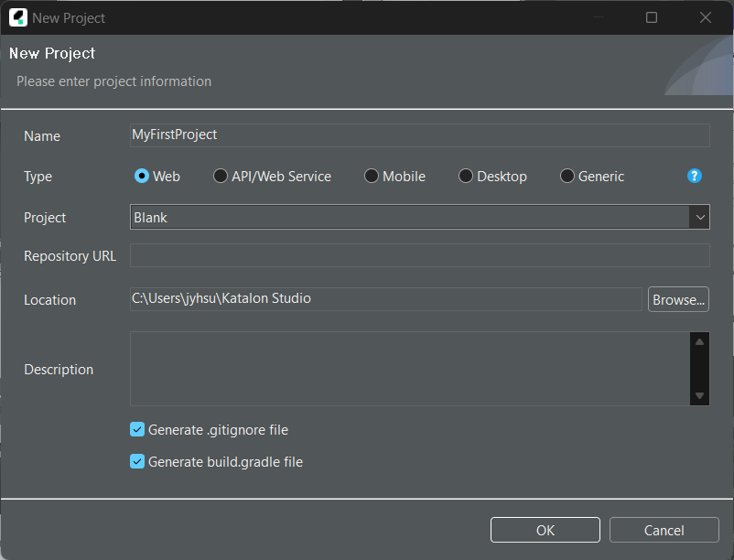This screenshot has height=560, width=734.
Task: Click the Description scrollbar up arrow
Action: click(x=699, y=342)
